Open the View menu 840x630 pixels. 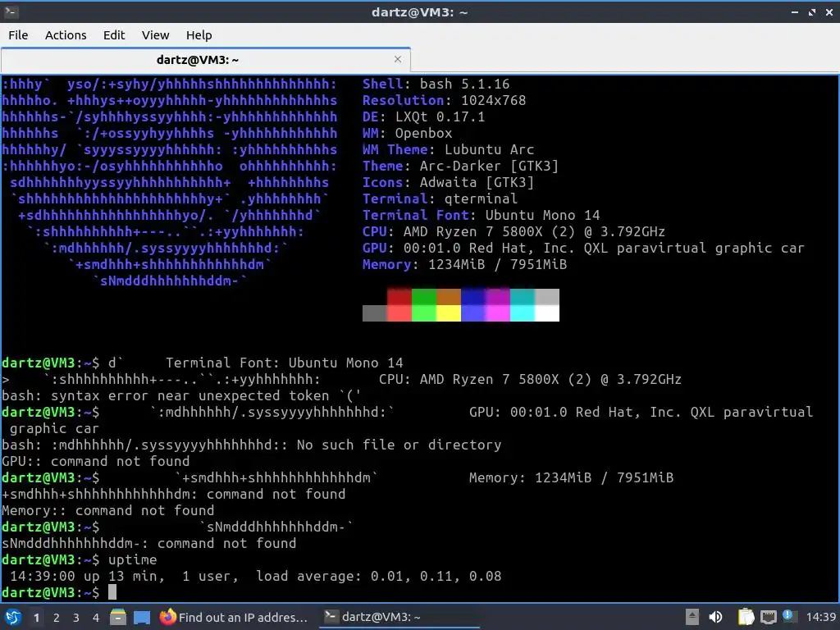155,34
